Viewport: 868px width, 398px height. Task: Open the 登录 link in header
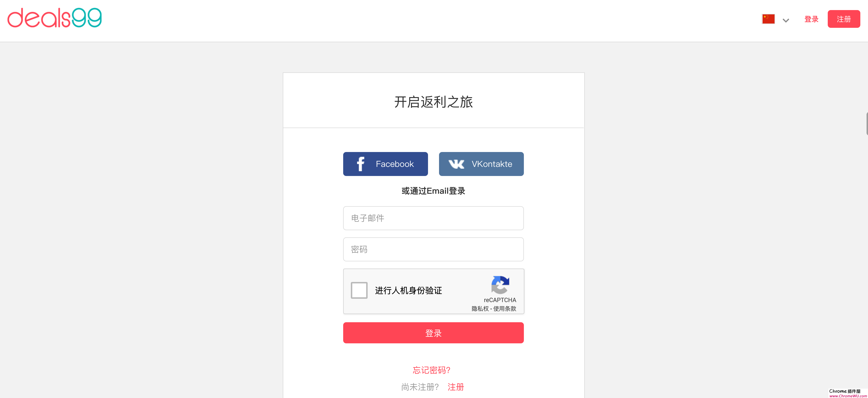(811, 19)
